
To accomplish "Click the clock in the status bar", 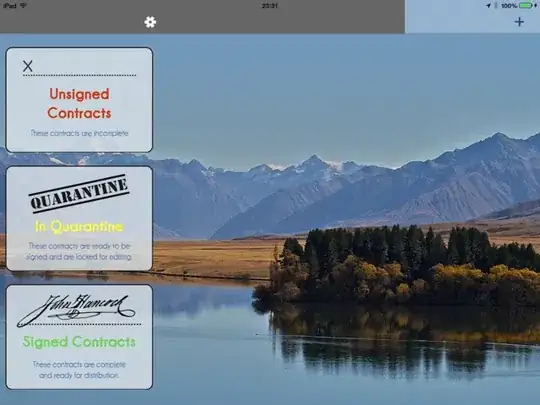I will [x=270, y=6].
